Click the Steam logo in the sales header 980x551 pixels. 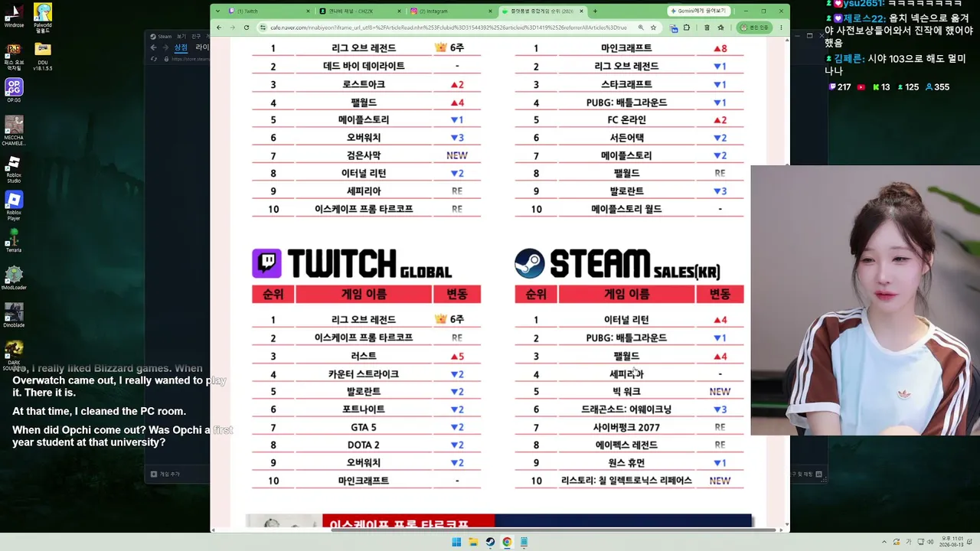point(530,263)
